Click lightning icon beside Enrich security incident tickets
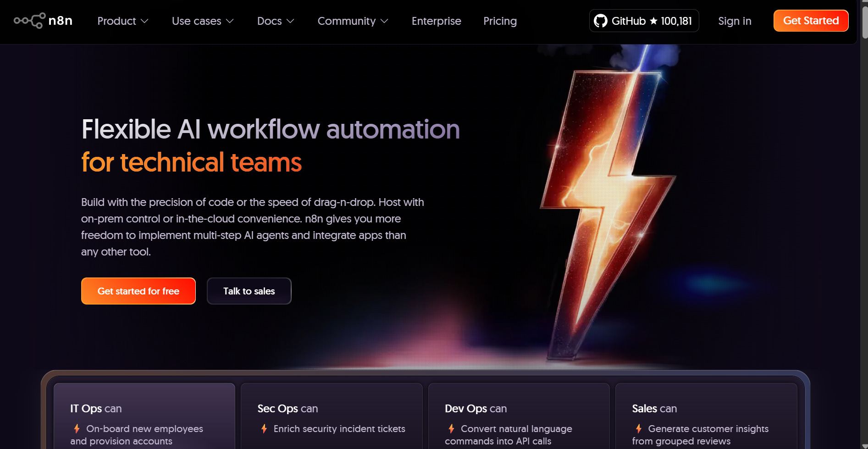Image resolution: width=868 pixels, height=449 pixels. [264, 429]
